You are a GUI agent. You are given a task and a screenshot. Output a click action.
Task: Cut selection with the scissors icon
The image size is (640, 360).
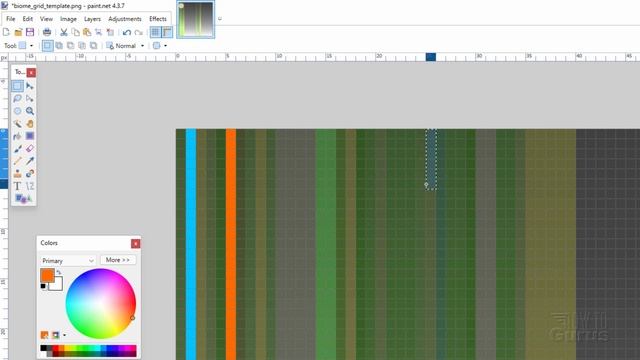pos(64,32)
